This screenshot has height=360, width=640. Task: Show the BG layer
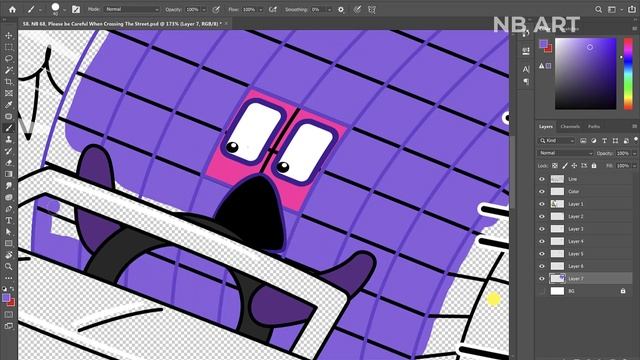[x=542, y=291]
